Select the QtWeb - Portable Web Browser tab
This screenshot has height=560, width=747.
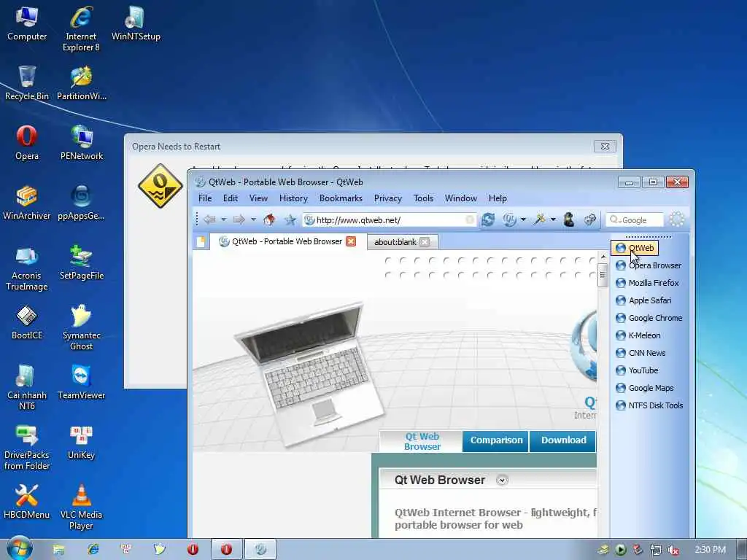click(287, 241)
